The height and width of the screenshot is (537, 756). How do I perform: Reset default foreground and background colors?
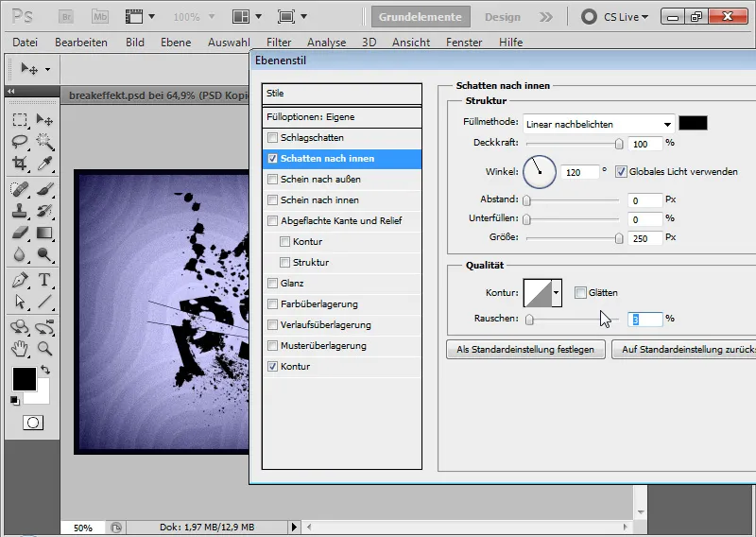coord(15,401)
